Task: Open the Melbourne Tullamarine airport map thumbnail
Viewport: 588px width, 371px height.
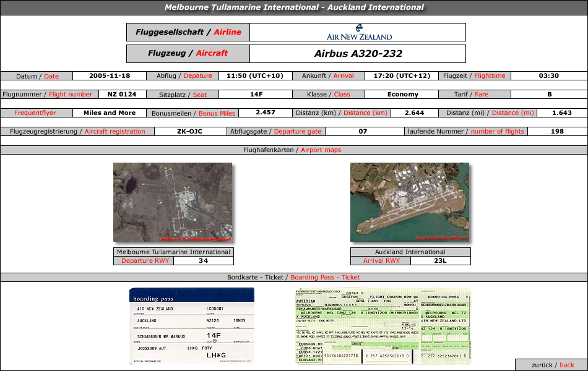Action: [173, 202]
